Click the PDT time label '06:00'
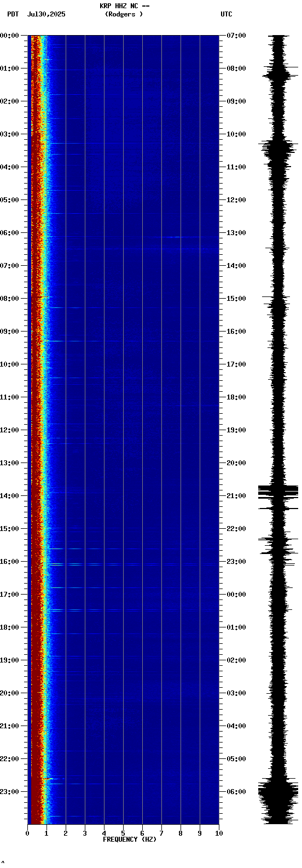 point(9,233)
